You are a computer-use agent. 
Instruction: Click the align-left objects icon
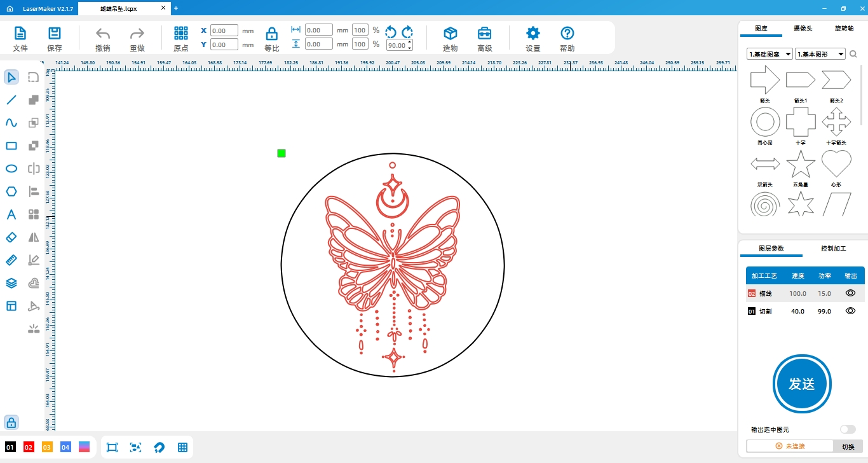coord(34,191)
